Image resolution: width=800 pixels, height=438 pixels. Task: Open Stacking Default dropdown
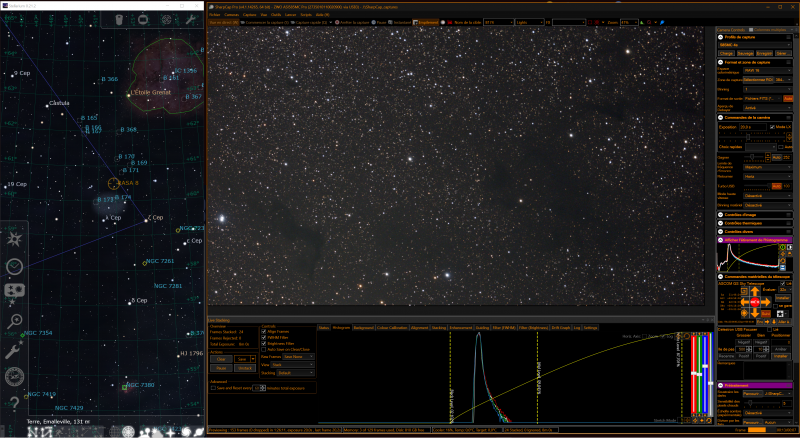295,373
